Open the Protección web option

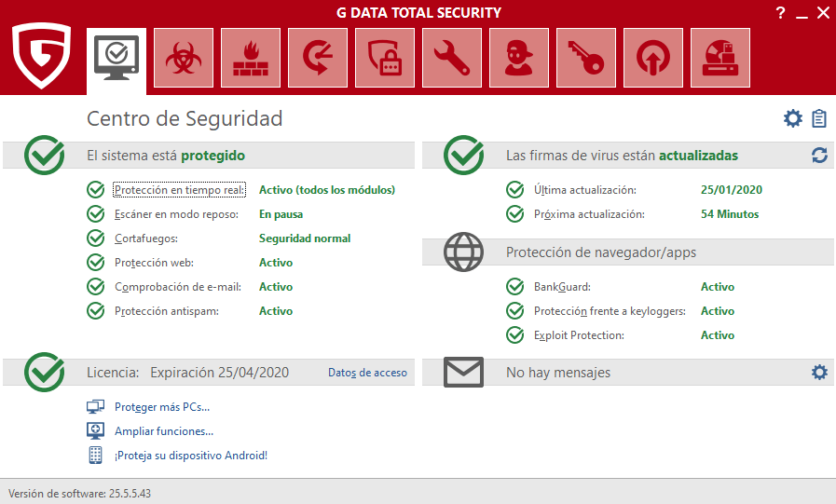tap(154, 263)
